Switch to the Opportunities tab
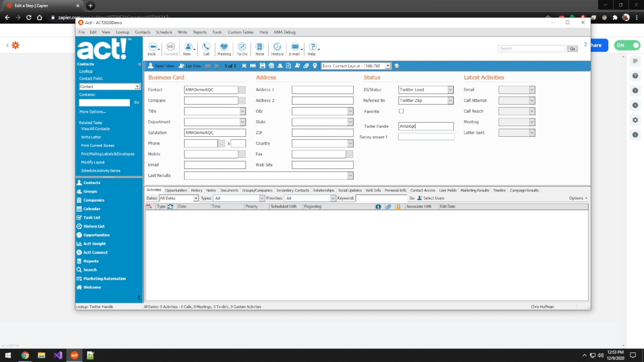 176,190
